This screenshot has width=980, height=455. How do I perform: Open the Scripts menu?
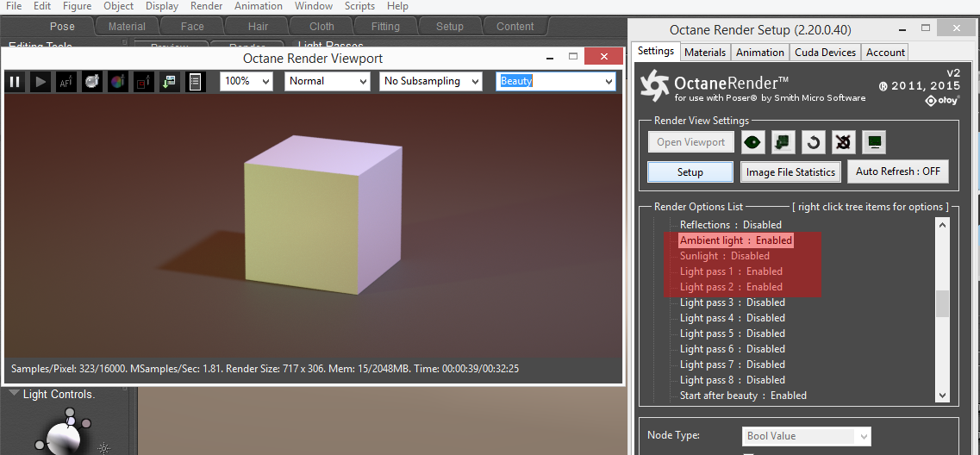point(359,6)
